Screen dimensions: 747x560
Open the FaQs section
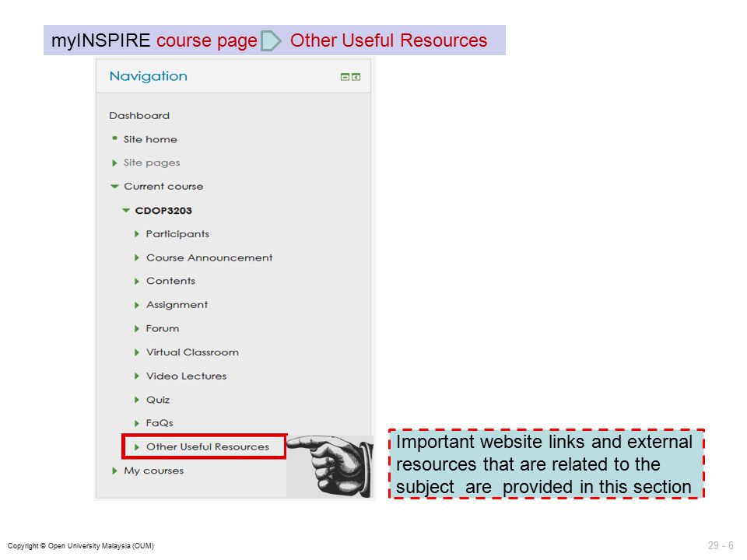[160, 423]
